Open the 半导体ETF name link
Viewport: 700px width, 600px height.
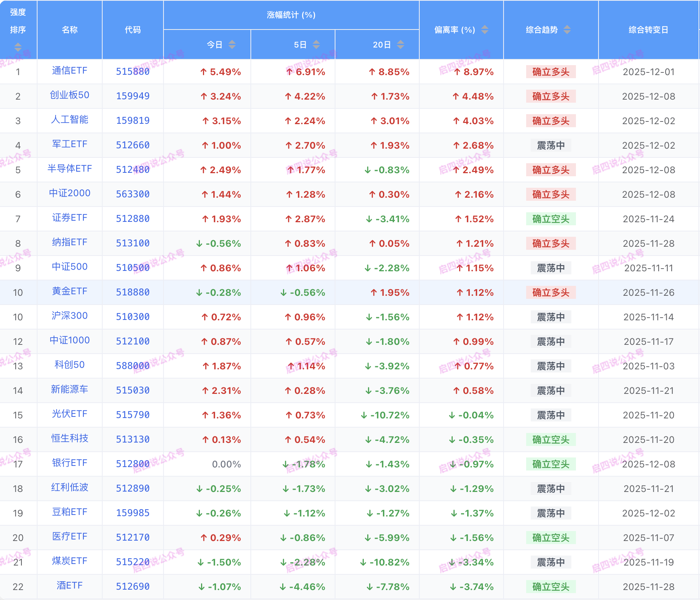pyautogui.click(x=70, y=169)
